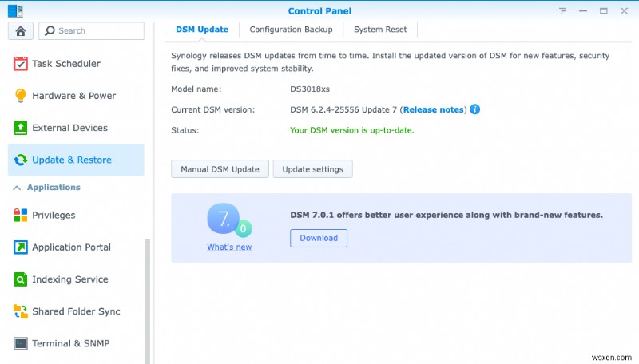
Task: Open Hardware & Power settings
Action: coord(76,96)
